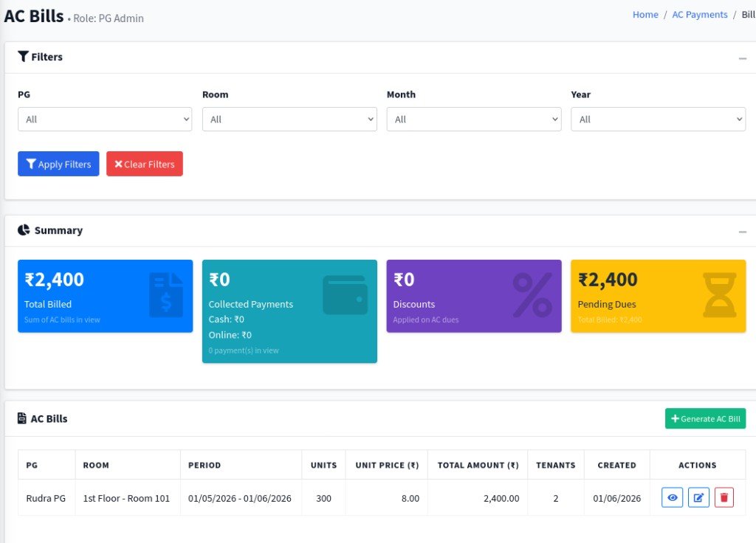Click the UNITS column header
Viewport: 756px width, 543px height.
pyautogui.click(x=323, y=465)
